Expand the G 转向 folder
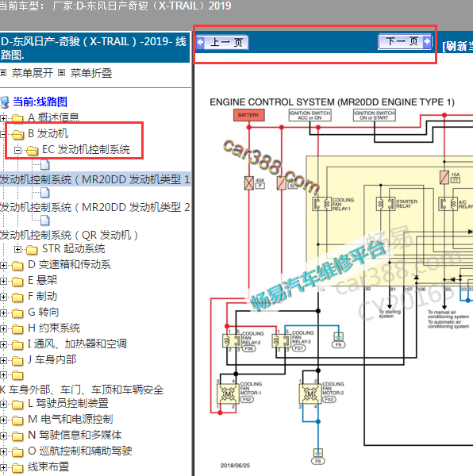The width and height of the screenshot is (473, 476). tap(3, 313)
